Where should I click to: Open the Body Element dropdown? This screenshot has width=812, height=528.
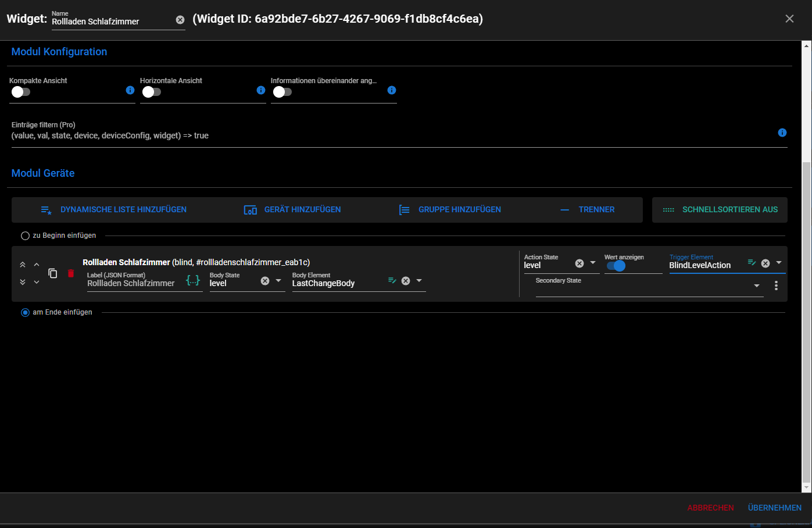pyautogui.click(x=419, y=281)
